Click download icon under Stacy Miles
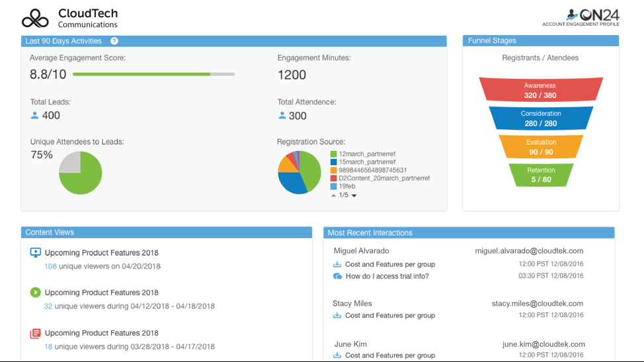This screenshot has height=362, width=644. point(337,315)
